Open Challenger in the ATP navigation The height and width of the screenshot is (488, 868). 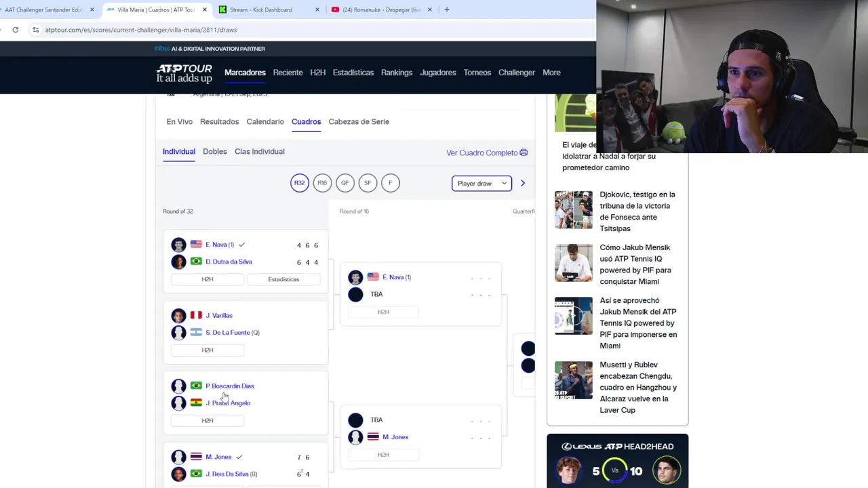(517, 73)
